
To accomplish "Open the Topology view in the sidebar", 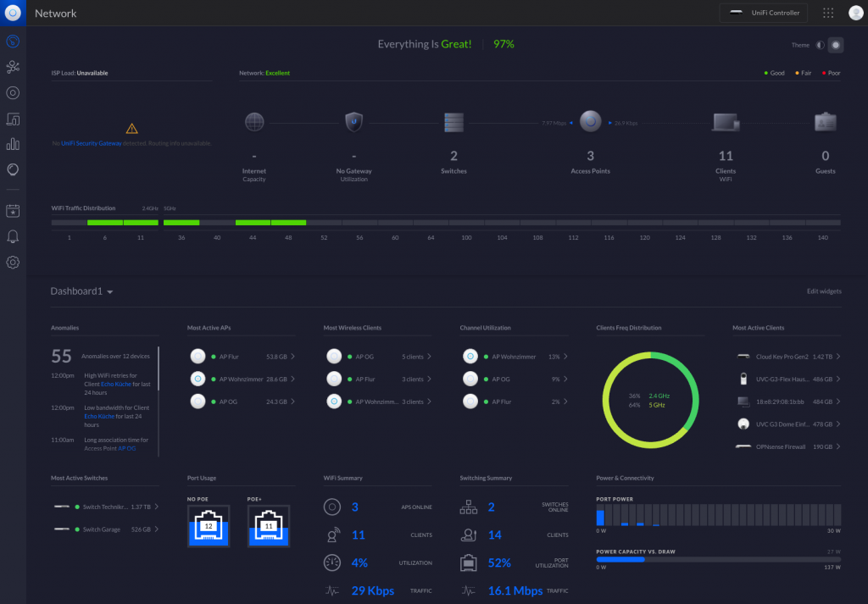I will [x=13, y=65].
